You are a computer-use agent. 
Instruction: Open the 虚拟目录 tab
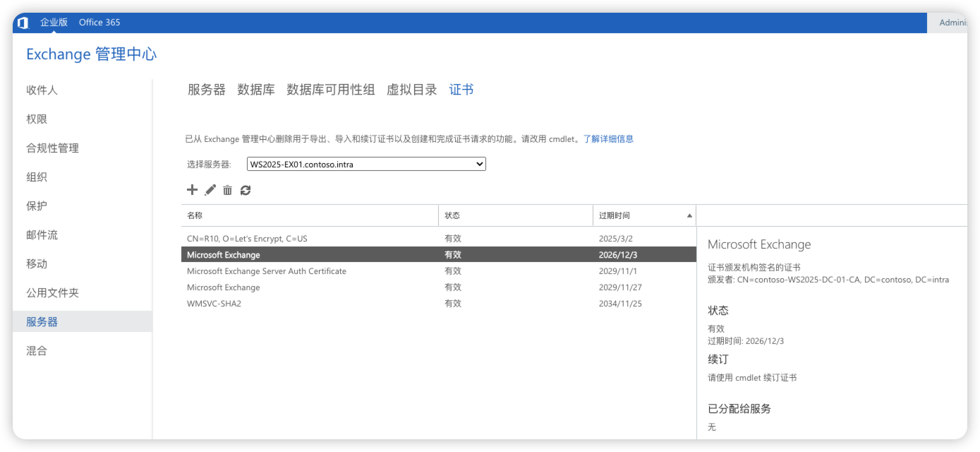pyautogui.click(x=412, y=90)
